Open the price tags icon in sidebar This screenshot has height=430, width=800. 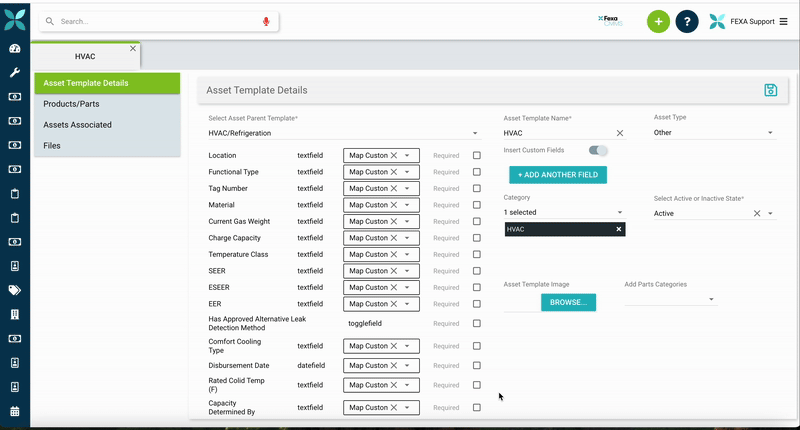click(x=15, y=290)
